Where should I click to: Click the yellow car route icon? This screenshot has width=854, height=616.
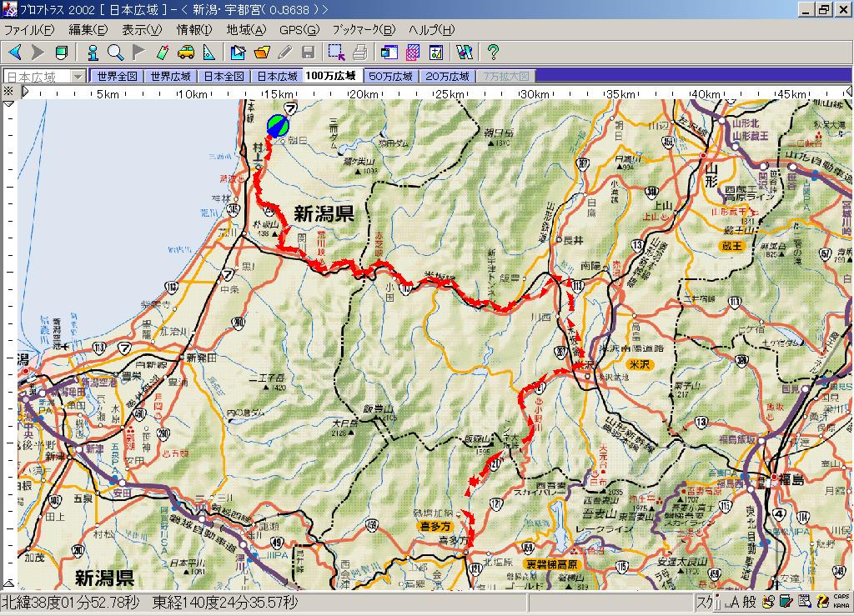tap(185, 53)
